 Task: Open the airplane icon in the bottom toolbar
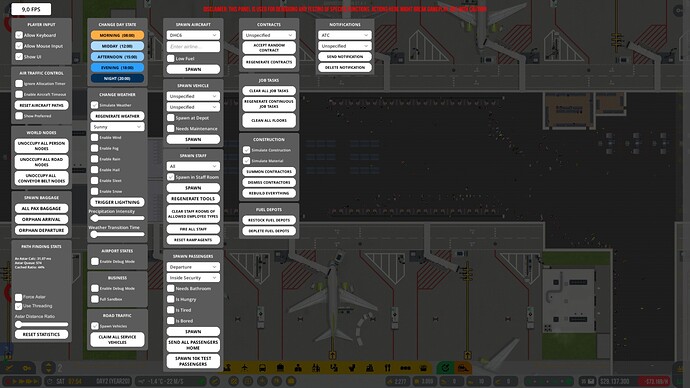pyautogui.click(x=245, y=368)
